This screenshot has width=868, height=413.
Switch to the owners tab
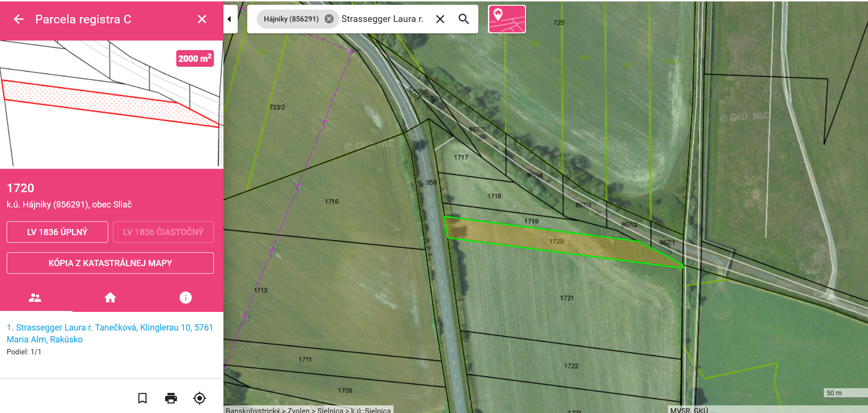click(x=35, y=298)
